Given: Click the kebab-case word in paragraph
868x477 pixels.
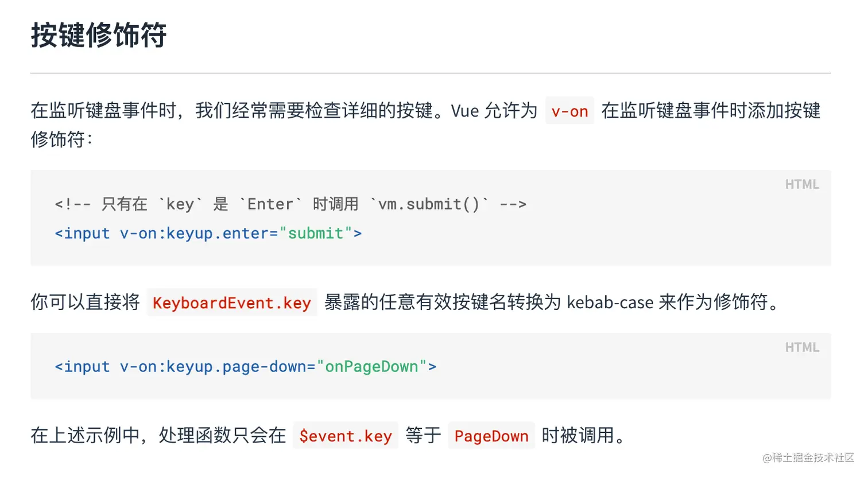Looking at the screenshot, I should pos(610,303).
